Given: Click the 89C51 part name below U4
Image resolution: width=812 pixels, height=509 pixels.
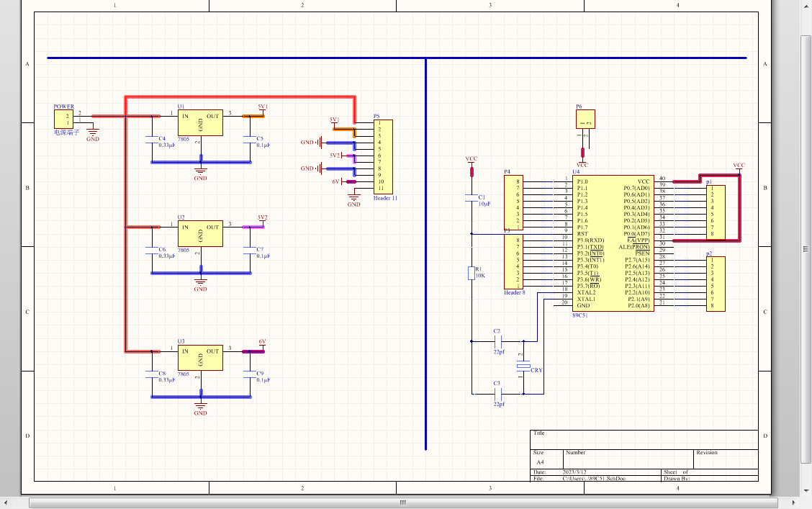Looking at the screenshot, I should point(580,315).
